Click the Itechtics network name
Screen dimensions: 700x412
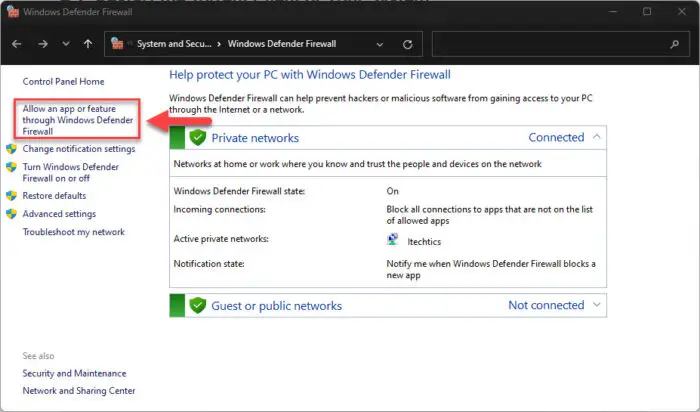[x=424, y=241]
